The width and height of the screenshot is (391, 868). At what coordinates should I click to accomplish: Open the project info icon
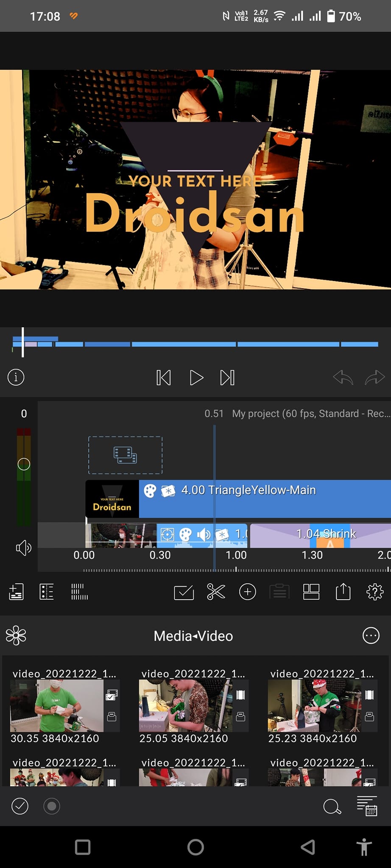pos(16,377)
